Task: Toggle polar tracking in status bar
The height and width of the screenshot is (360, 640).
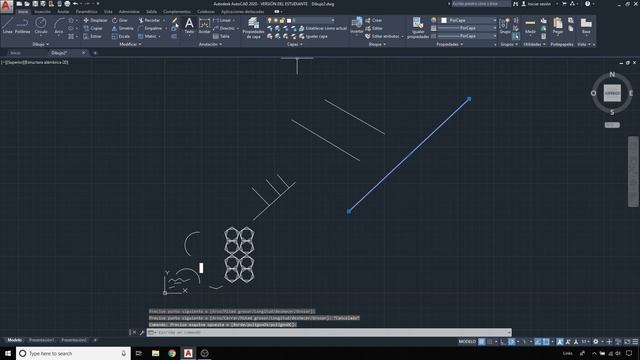Action: coord(511,342)
